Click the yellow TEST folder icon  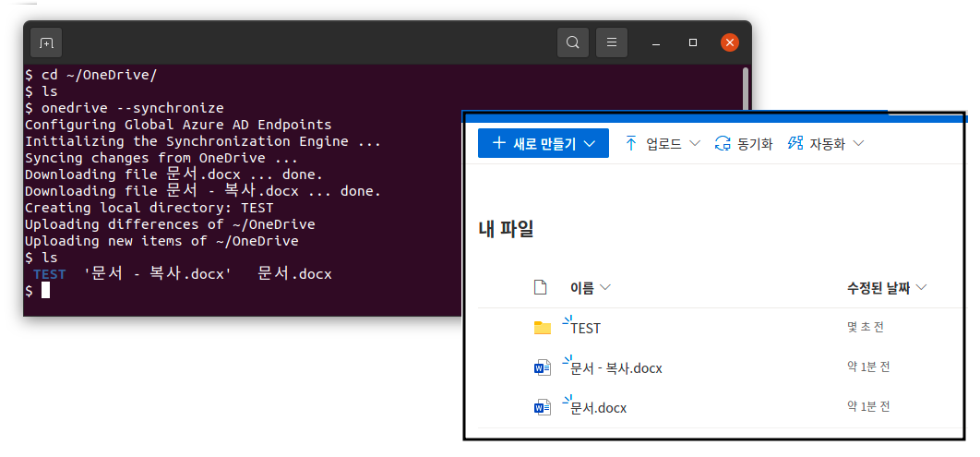click(x=543, y=328)
